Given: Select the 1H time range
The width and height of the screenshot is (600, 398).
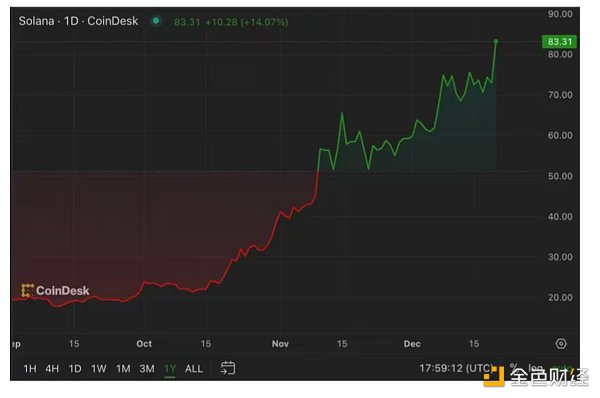Looking at the screenshot, I should [30, 369].
